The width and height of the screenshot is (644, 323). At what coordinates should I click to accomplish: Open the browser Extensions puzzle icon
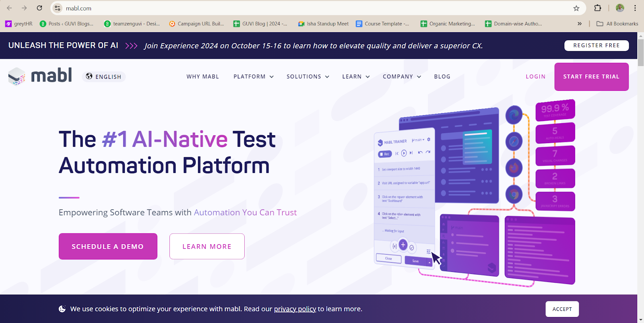(598, 8)
